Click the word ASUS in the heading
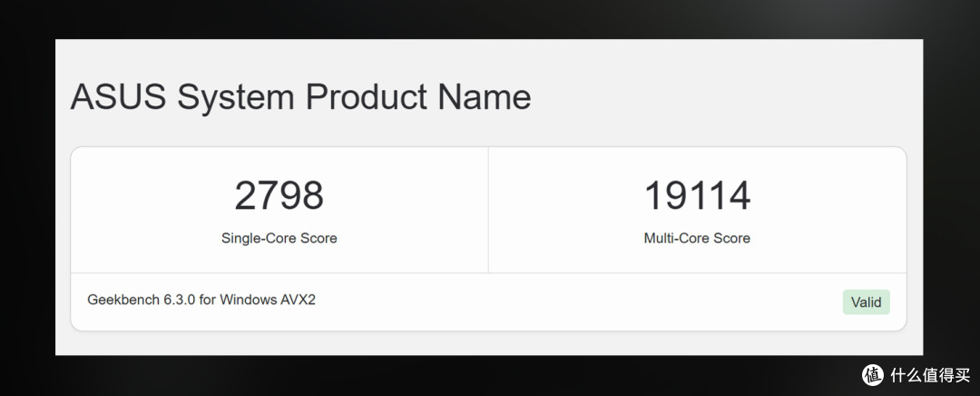This screenshot has height=396, width=980. click(x=118, y=97)
